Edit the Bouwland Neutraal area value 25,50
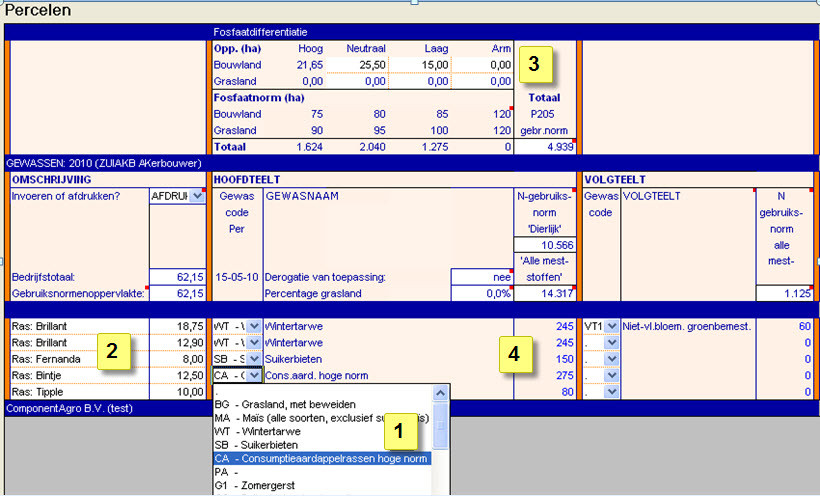The height and width of the screenshot is (496, 820). pyautogui.click(x=357, y=65)
